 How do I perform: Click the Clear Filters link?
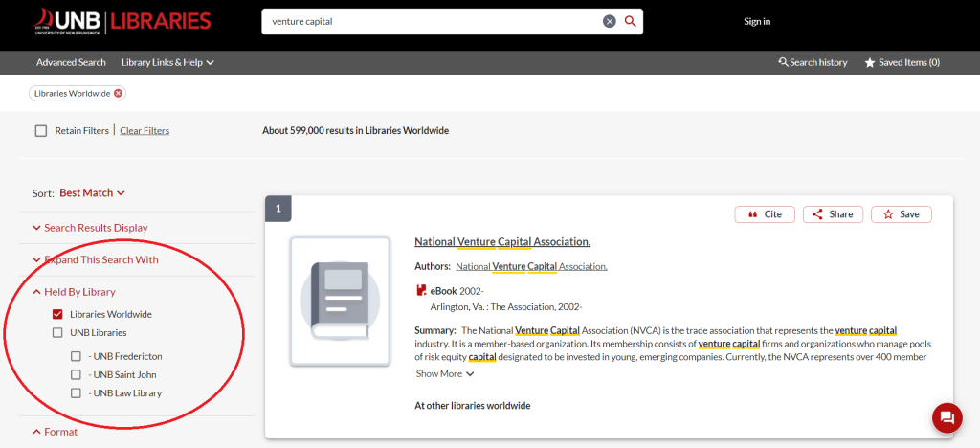[x=145, y=130]
